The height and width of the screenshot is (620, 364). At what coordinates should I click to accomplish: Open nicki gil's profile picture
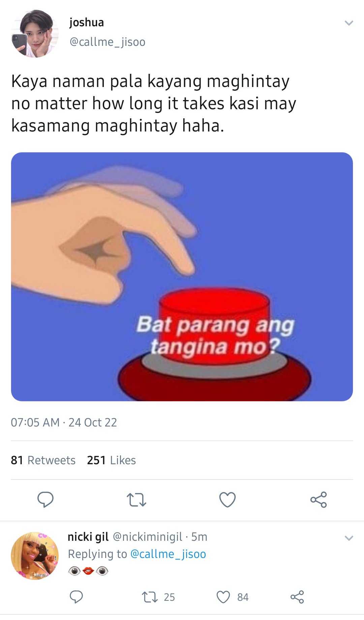click(x=35, y=556)
